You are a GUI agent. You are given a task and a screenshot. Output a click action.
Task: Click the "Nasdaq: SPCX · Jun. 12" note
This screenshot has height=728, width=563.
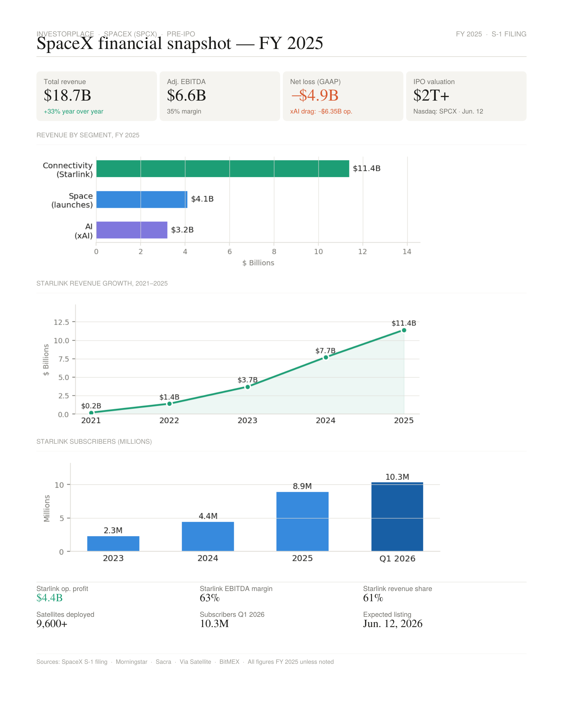point(448,111)
